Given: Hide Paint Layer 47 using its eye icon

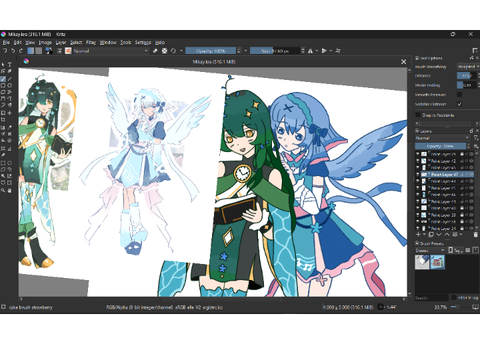Looking at the screenshot, I should pos(418,174).
